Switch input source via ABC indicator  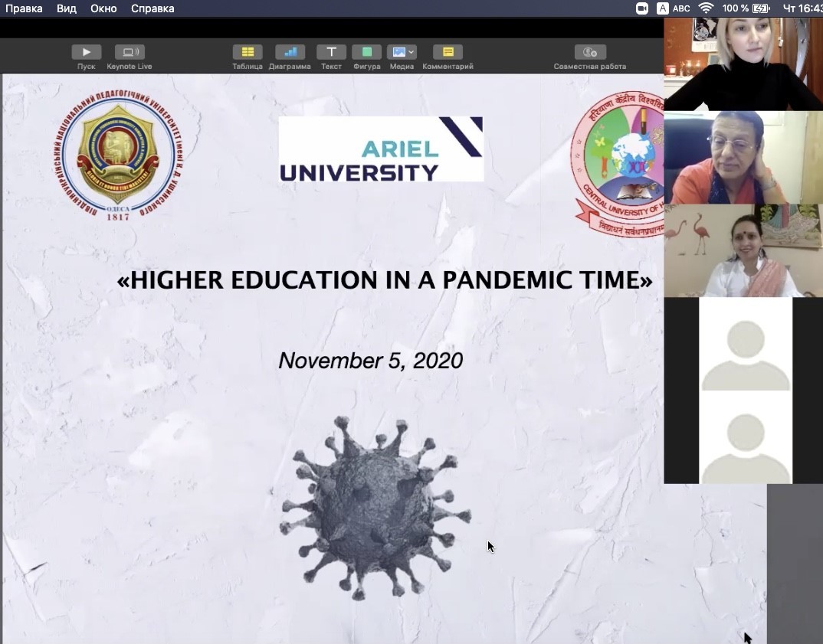point(674,8)
